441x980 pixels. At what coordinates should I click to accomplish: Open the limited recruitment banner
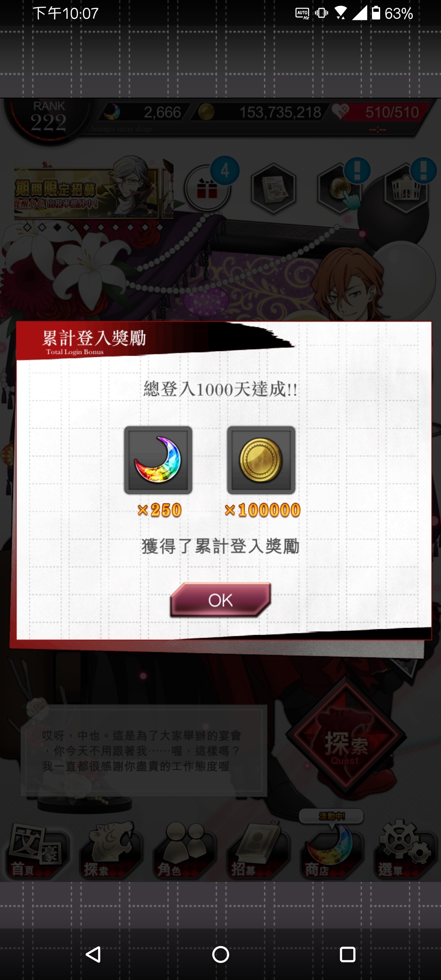[x=94, y=189]
